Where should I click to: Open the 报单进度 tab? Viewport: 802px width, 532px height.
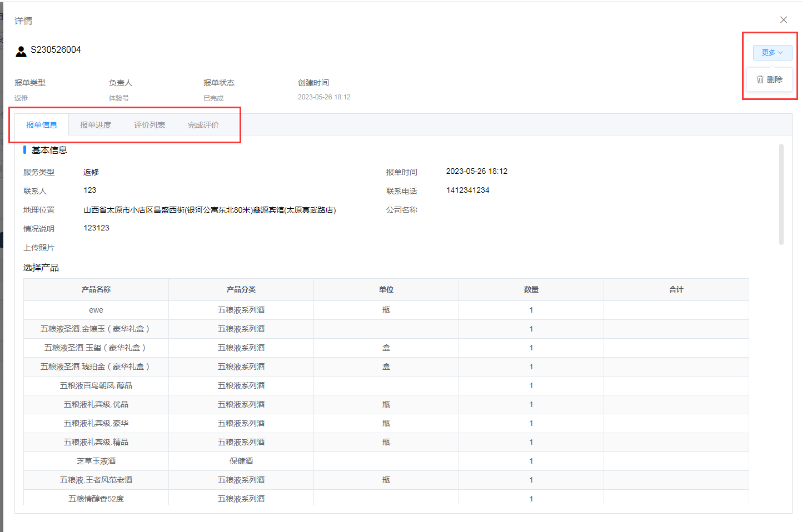[96, 125]
